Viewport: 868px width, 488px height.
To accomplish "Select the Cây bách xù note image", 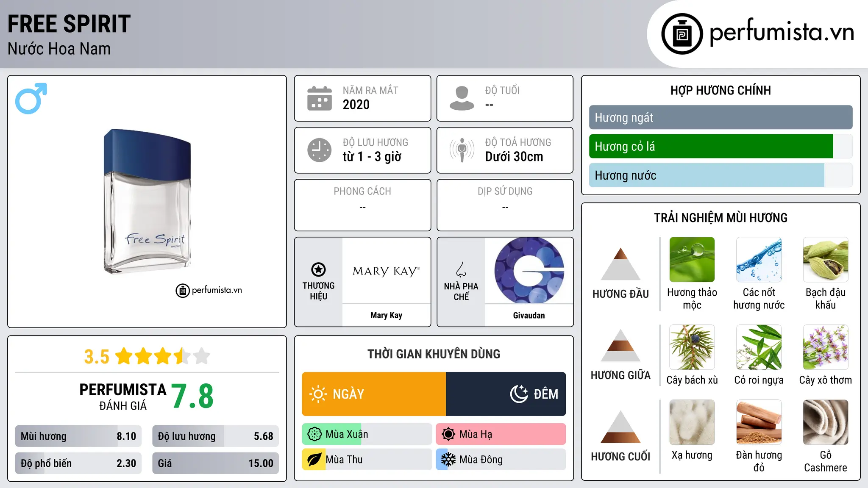I will click(x=692, y=347).
